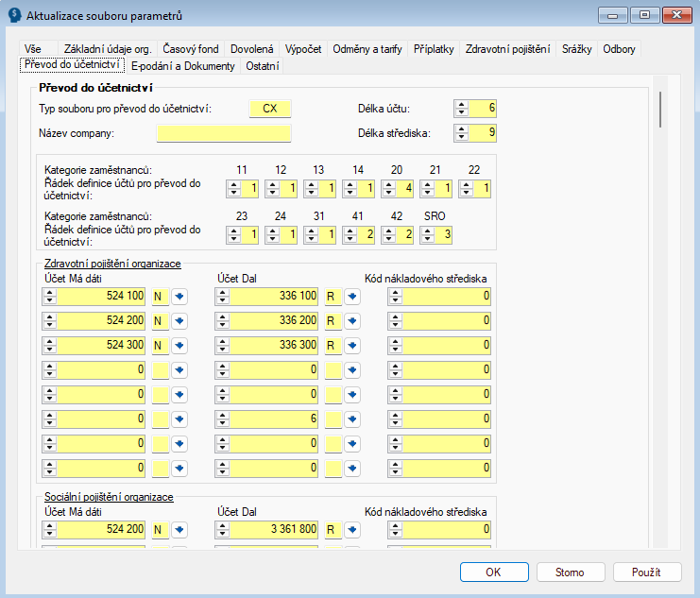The width and height of the screenshot is (700, 598).
Task: Change the category 42 row stepper
Action: pyautogui.click(x=389, y=235)
